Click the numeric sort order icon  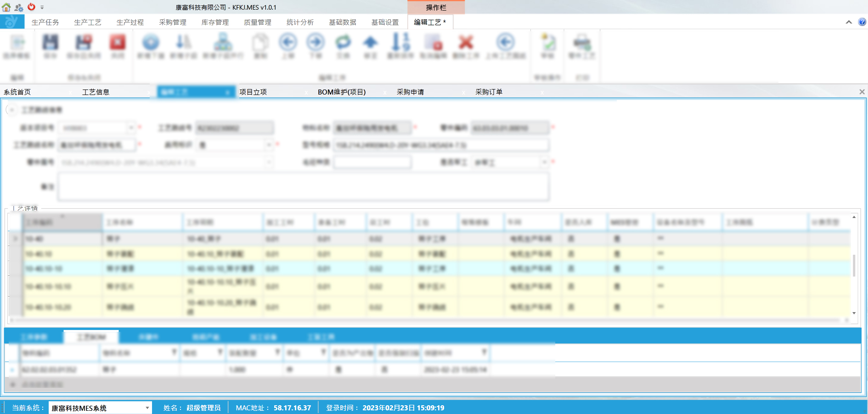click(x=400, y=42)
